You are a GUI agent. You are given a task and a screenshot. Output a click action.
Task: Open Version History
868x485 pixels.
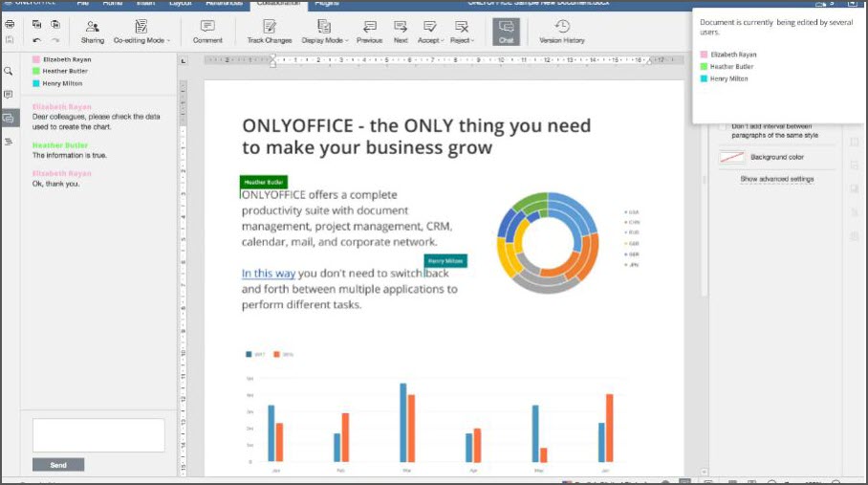point(561,31)
